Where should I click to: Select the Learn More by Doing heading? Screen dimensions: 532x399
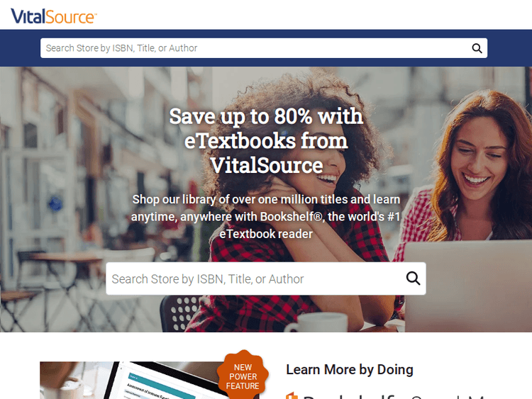[x=350, y=369]
